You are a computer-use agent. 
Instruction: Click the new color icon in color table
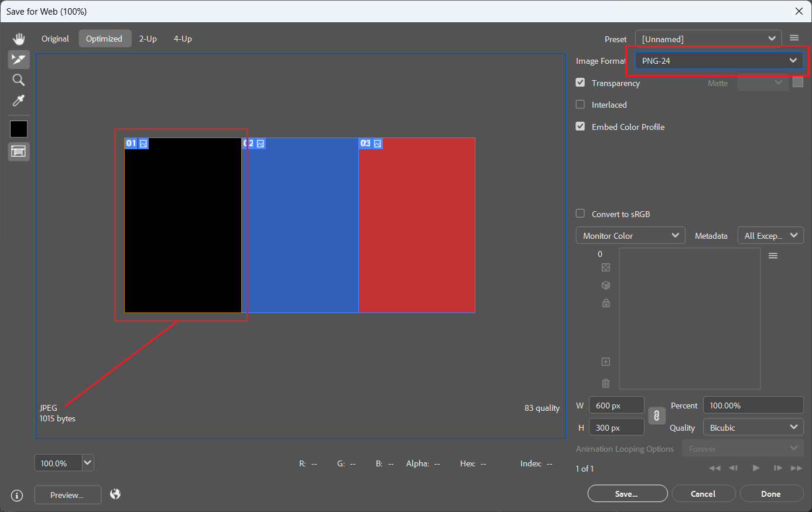pyautogui.click(x=606, y=362)
